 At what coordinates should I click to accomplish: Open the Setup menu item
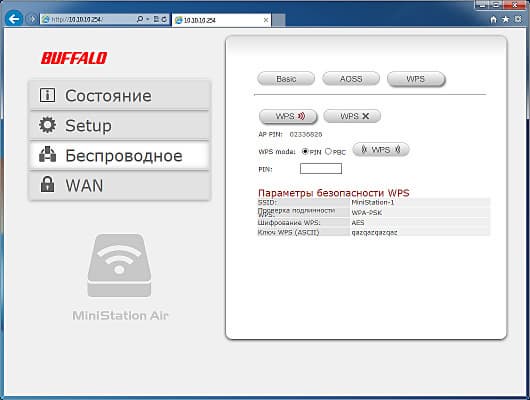[x=119, y=125]
